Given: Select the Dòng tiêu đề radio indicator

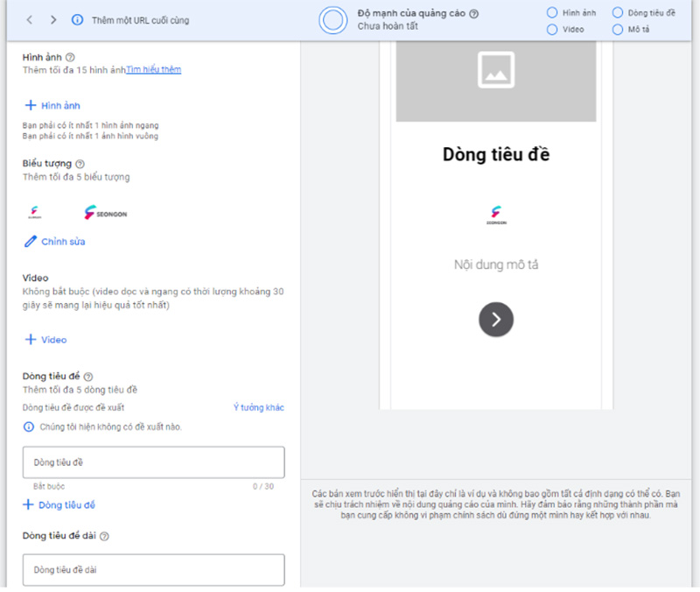Looking at the screenshot, I should (618, 12).
